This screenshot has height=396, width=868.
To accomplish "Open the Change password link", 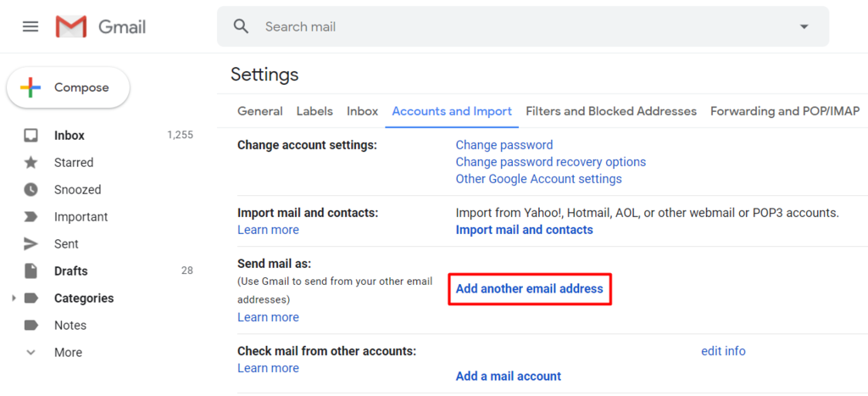I will pyautogui.click(x=504, y=145).
